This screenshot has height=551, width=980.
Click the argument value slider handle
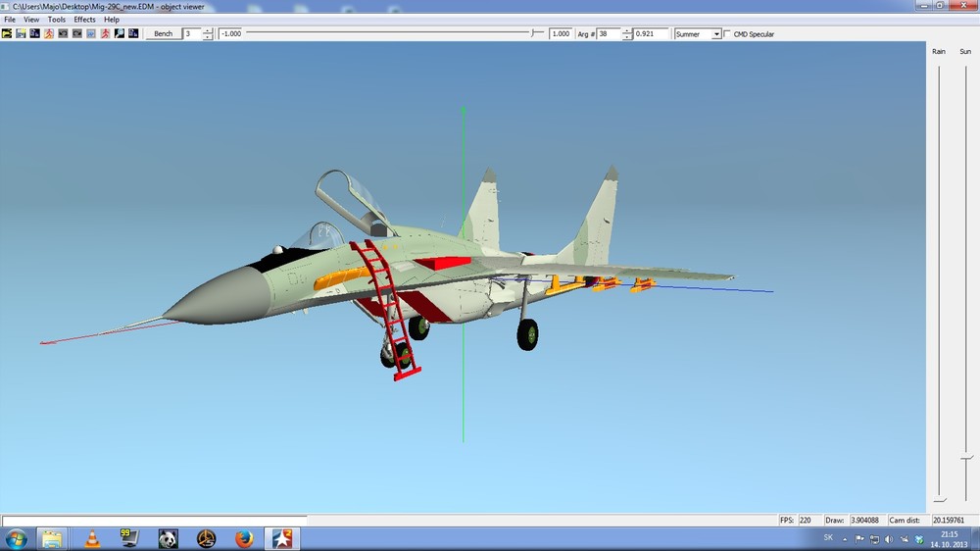click(533, 33)
